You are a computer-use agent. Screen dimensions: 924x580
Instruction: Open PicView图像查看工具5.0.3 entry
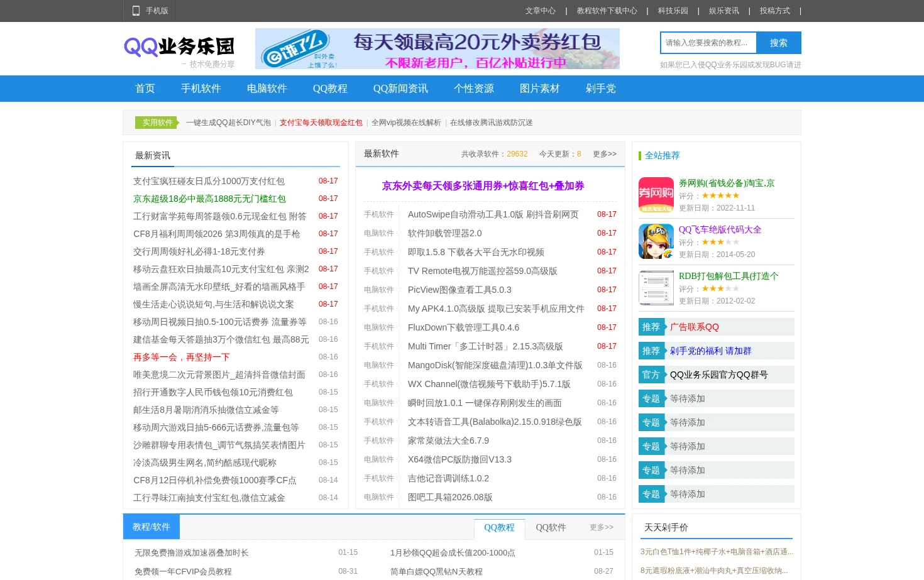tap(459, 290)
